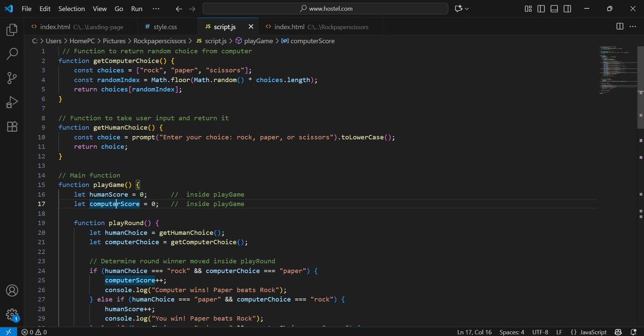Expand the playGame breadcrumb symbol
Screen dimensions: 644x336
[x=254, y=41]
